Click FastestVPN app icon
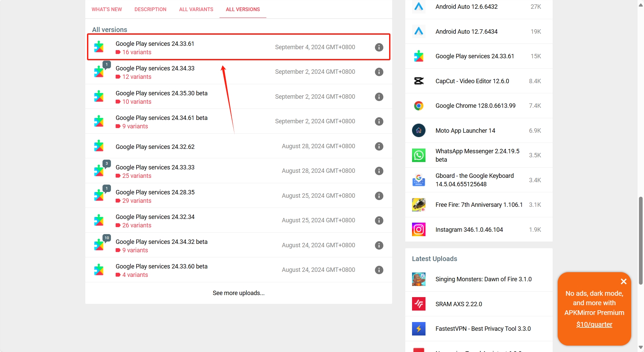644x352 pixels. (x=419, y=329)
